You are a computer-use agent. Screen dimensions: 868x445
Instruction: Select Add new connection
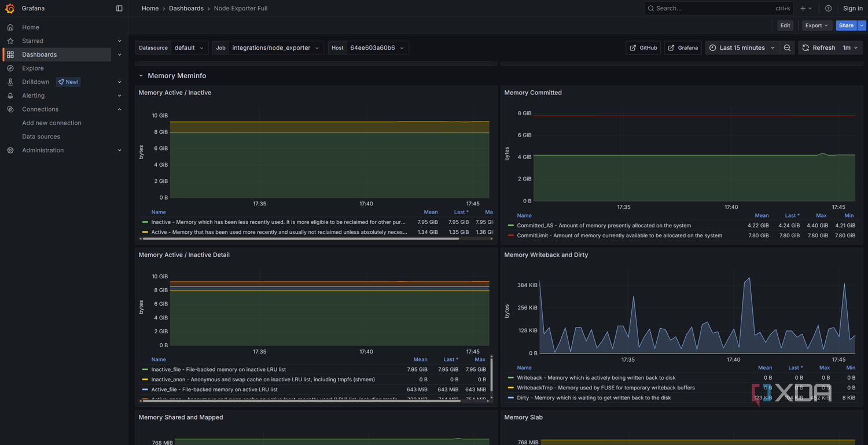52,123
